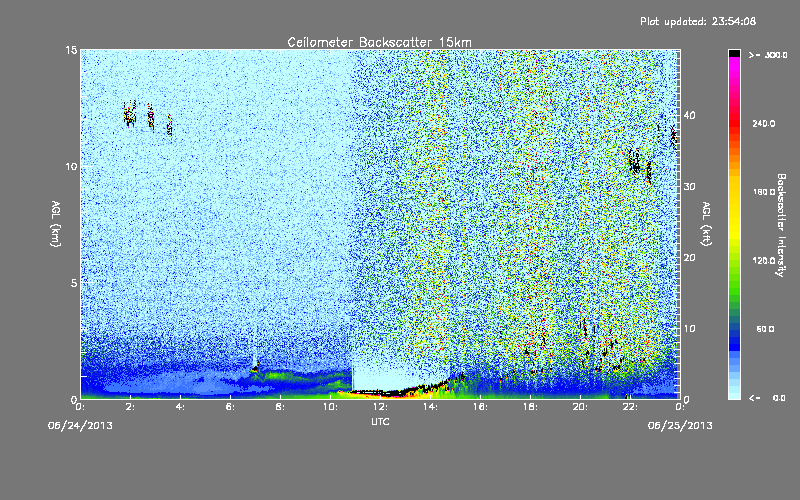Click the 40 tick on the kft axis
800x500 pixels.
click(689, 115)
